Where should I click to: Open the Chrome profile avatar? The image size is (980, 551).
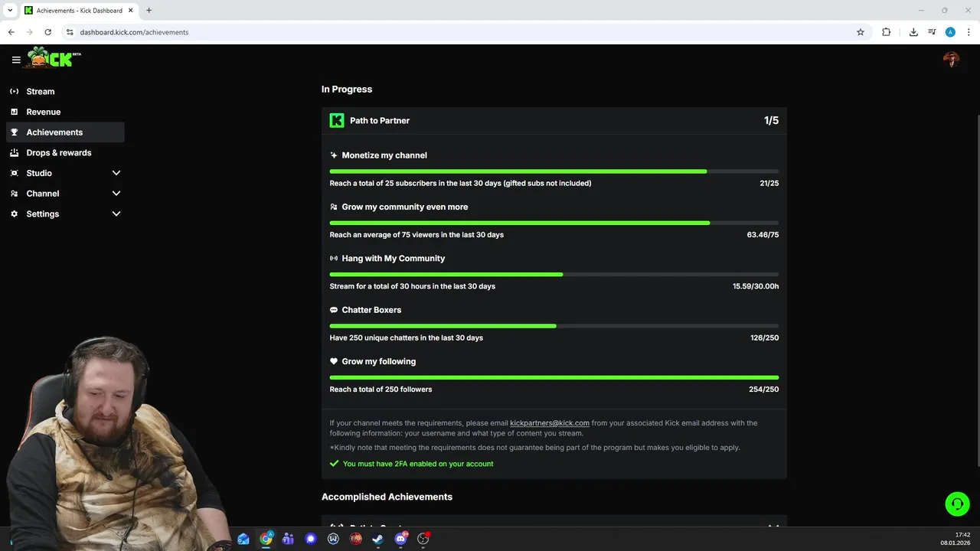click(x=950, y=32)
